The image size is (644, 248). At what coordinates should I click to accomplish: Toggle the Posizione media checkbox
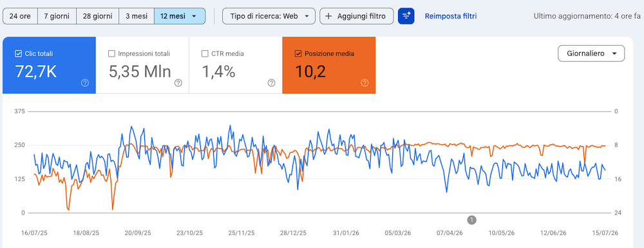pos(299,53)
